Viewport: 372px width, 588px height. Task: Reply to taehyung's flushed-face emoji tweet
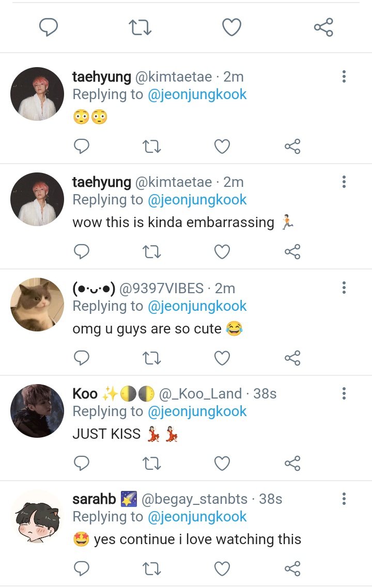[82, 146]
